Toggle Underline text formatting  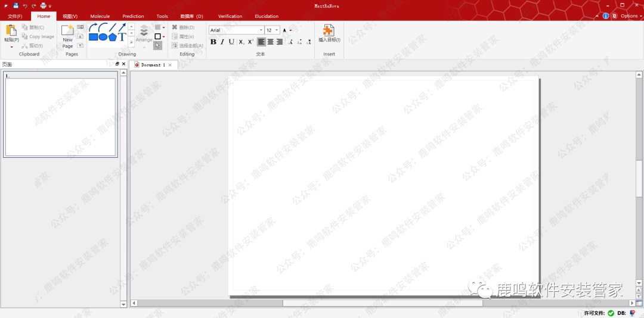click(x=231, y=42)
